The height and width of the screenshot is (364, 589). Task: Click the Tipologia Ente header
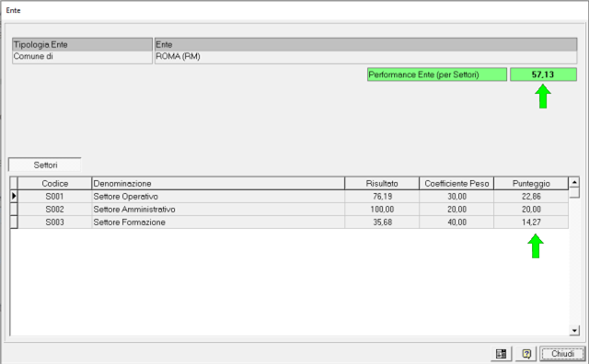[x=82, y=44]
